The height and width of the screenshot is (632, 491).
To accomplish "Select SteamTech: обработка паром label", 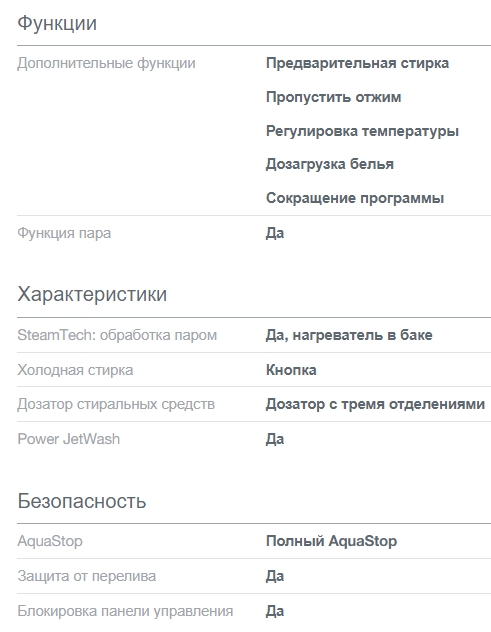I will pyautogui.click(x=117, y=335).
